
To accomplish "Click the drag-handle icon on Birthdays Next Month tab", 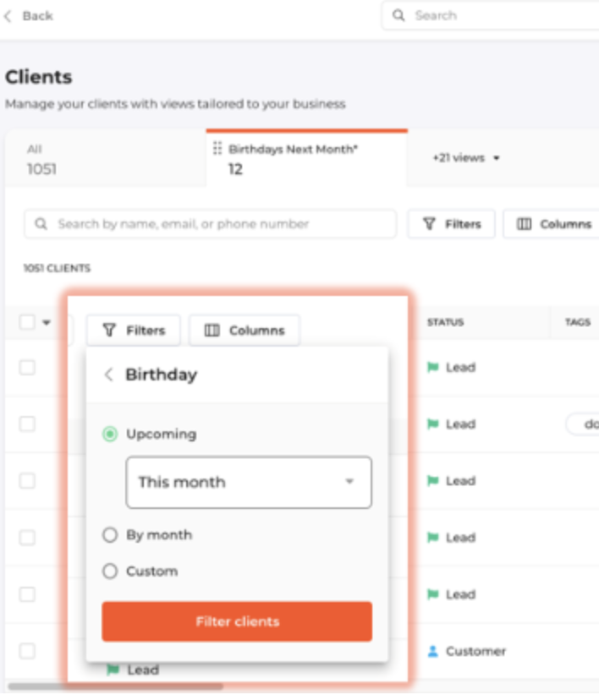I will click(x=217, y=149).
